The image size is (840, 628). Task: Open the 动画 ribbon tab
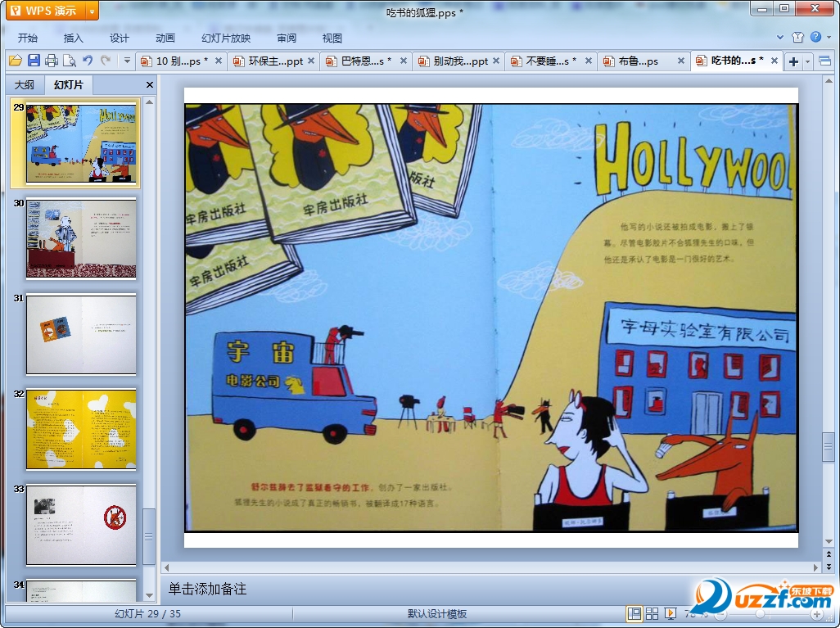tap(165, 38)
